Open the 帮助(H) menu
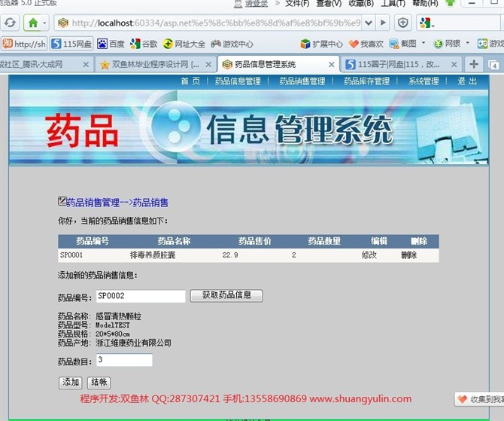The image size is (504, 421). pyautogui.click(x=425, y=3)
